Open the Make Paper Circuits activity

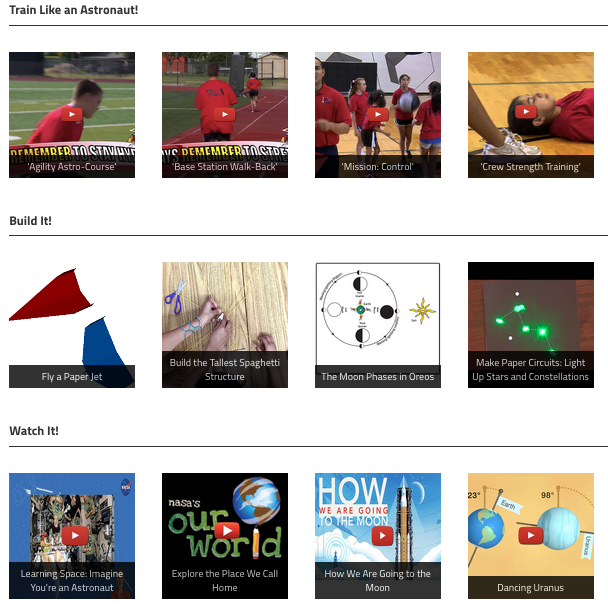coord(531,325)
